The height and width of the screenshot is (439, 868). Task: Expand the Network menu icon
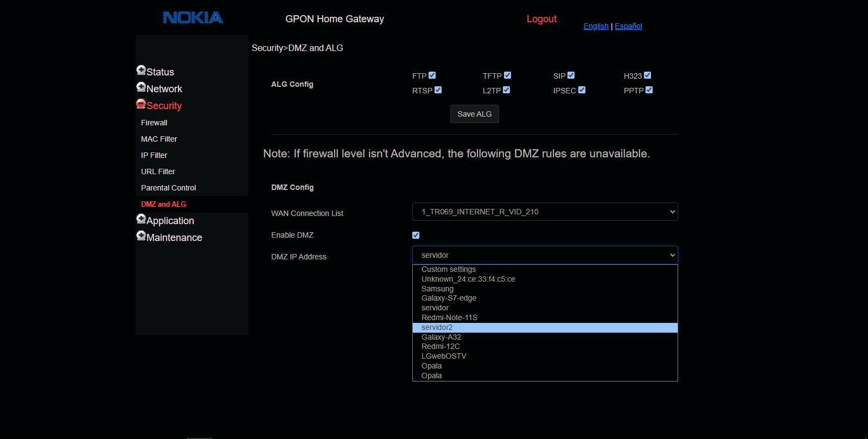141,87
